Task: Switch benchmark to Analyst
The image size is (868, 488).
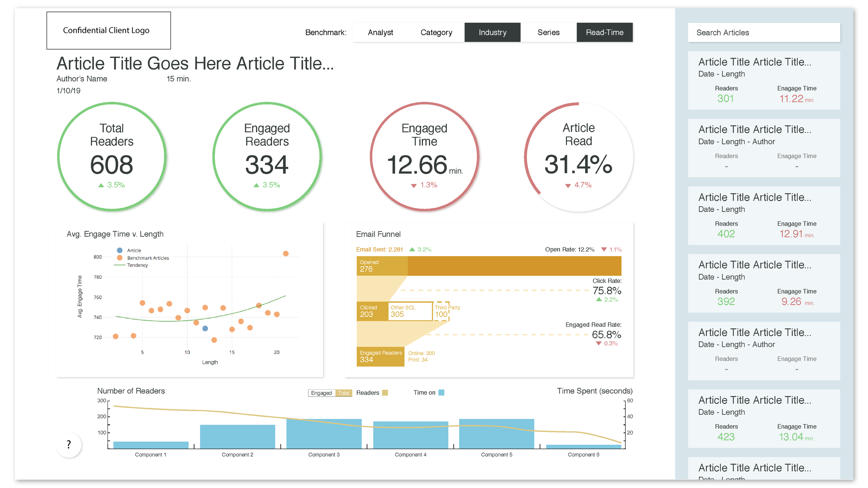Action: 380,32
